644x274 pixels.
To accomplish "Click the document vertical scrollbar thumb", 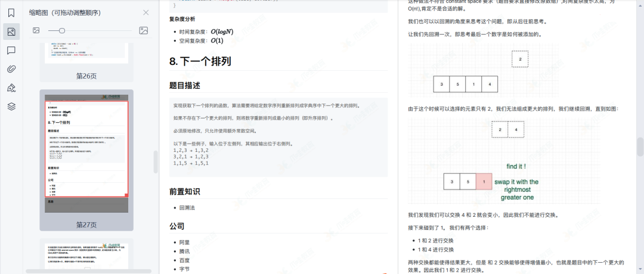I will tap(640, 147).
